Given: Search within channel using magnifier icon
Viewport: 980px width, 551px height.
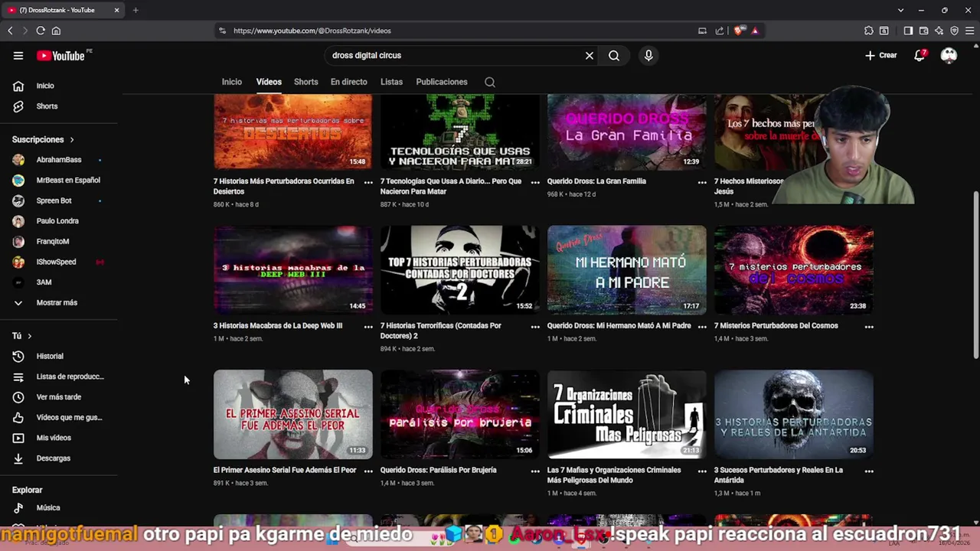Looking at the screenshot, I should click(490, 82).
